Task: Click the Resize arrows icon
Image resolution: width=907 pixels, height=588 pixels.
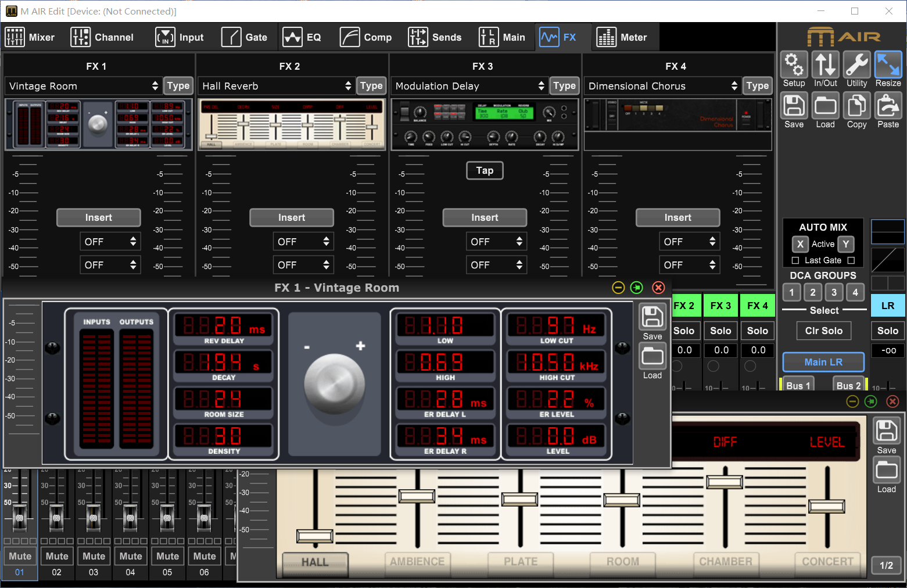Action: [888, 65]
